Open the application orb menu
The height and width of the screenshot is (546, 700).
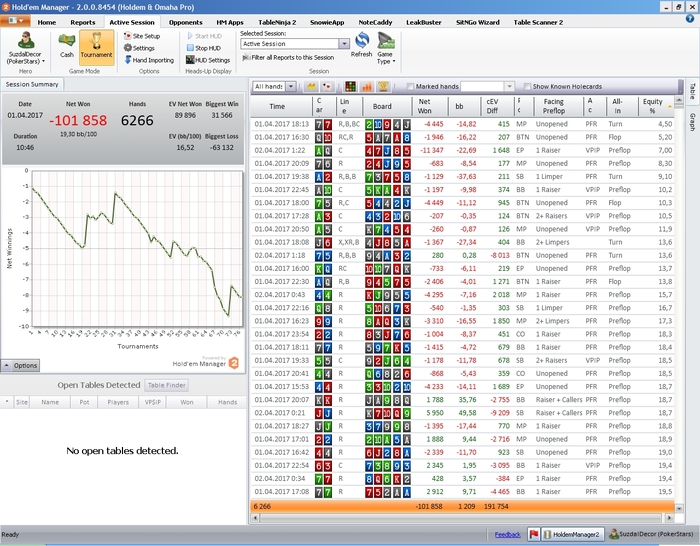click(x=15, y=21)
